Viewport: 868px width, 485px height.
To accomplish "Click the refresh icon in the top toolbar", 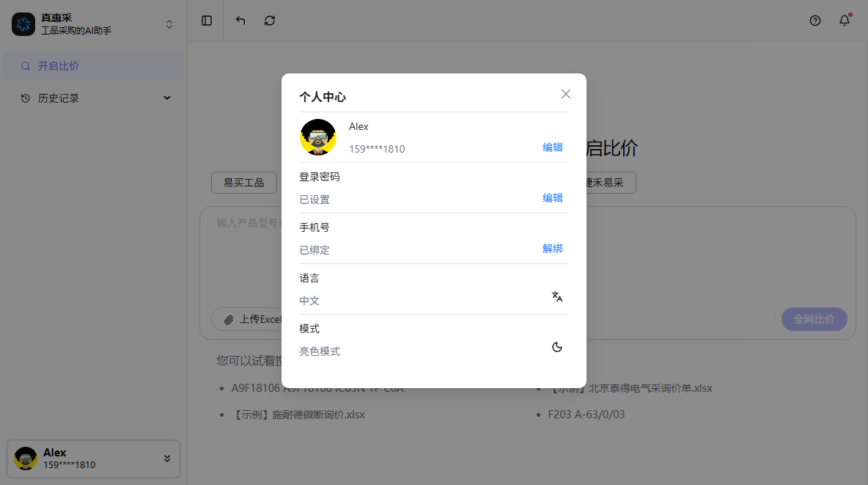I will (x=269, y=21).
